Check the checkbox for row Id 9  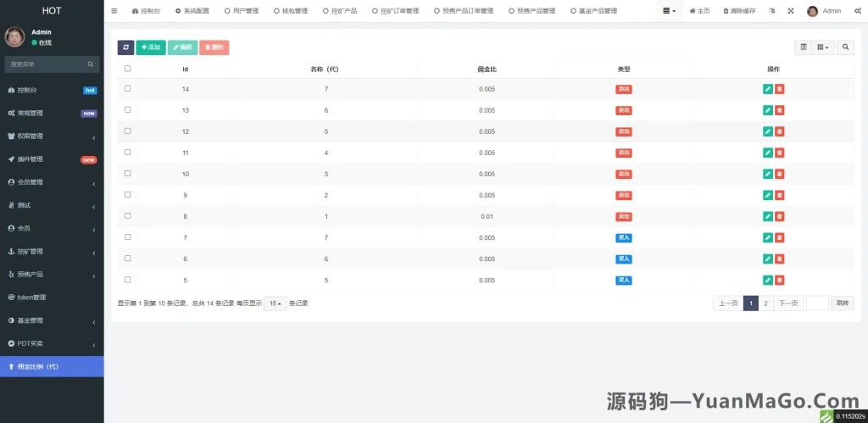[128, 195]
